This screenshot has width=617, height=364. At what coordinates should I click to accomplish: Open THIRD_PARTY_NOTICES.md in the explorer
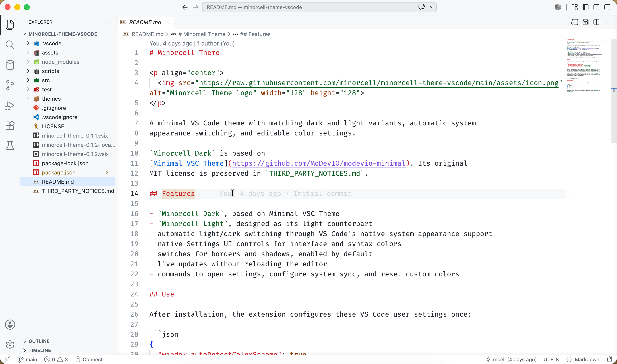tap(68, 191)
